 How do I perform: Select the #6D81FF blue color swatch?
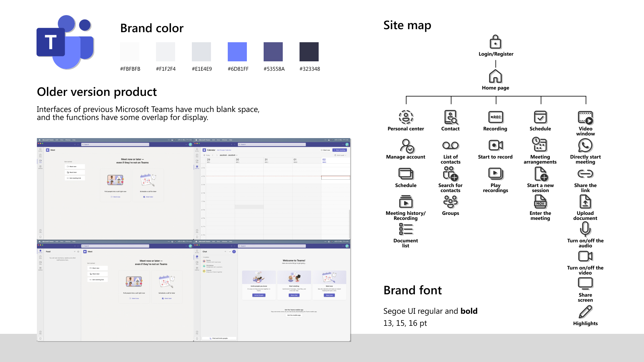coord(237,52)
